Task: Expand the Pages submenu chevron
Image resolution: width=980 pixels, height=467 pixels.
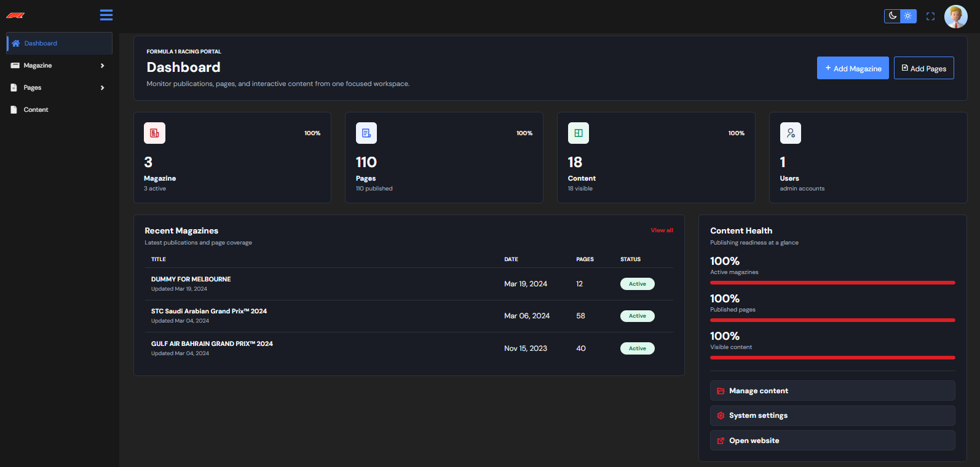Action: click(x=103, y=88)
